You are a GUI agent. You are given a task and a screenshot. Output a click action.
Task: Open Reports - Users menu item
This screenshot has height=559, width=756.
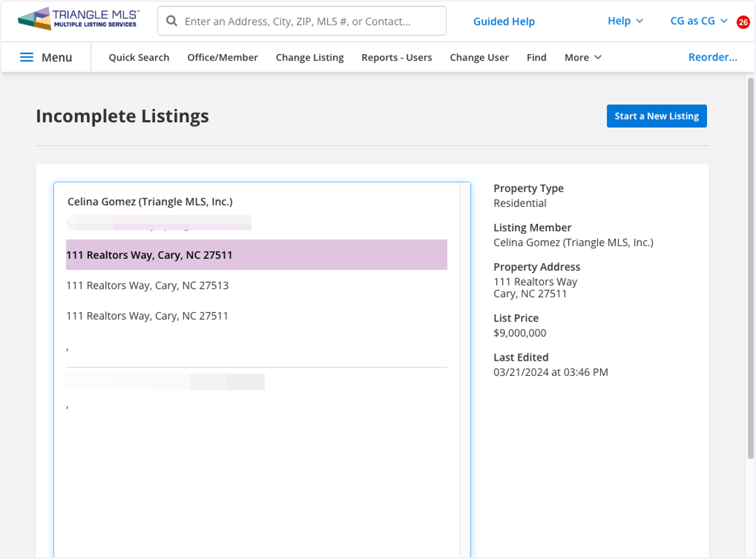pos(397,57)
